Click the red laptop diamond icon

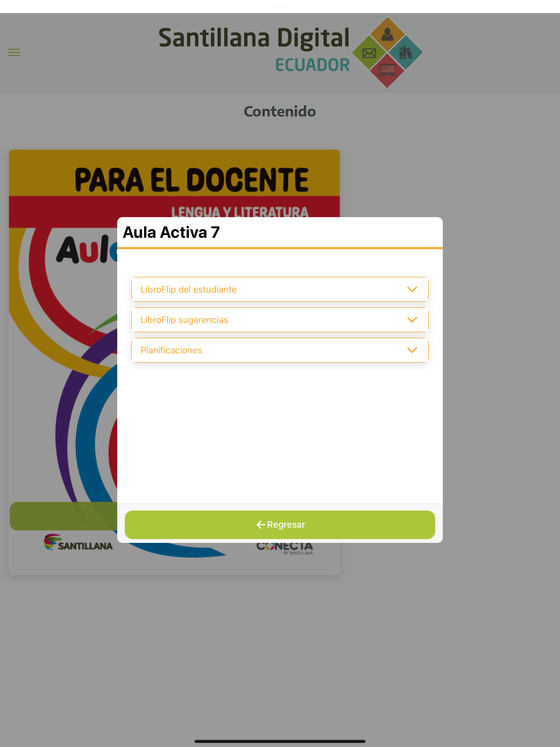point(387,71)
